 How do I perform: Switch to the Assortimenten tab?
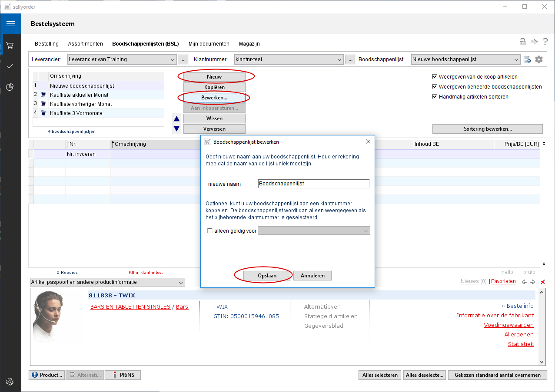[x=85, y=44]
